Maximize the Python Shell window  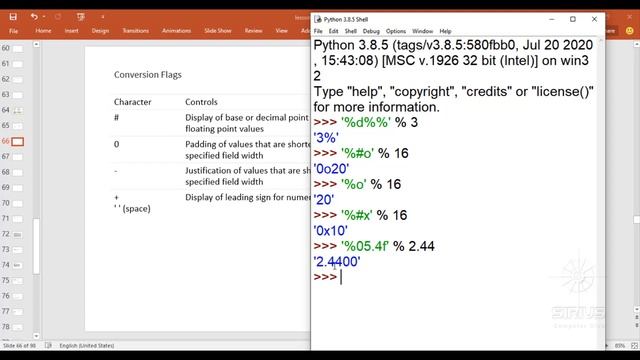click(573, 19)
